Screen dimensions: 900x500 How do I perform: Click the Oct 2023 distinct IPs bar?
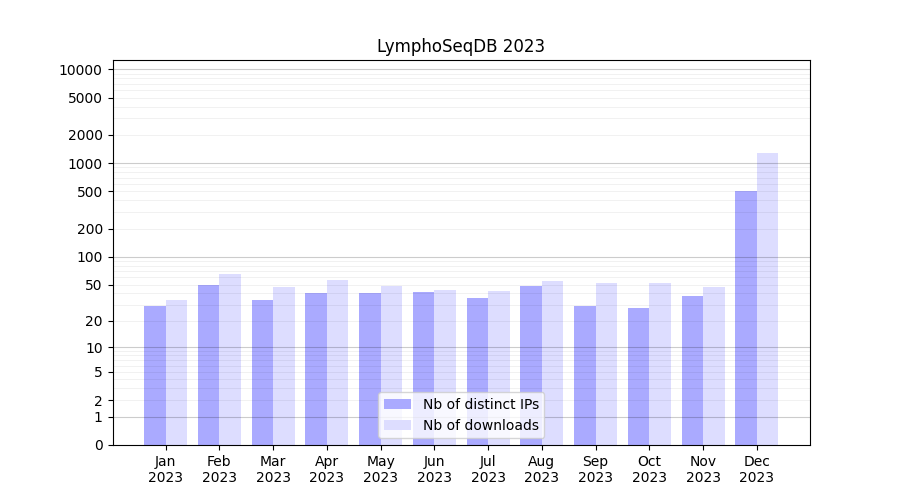(638, 376)
